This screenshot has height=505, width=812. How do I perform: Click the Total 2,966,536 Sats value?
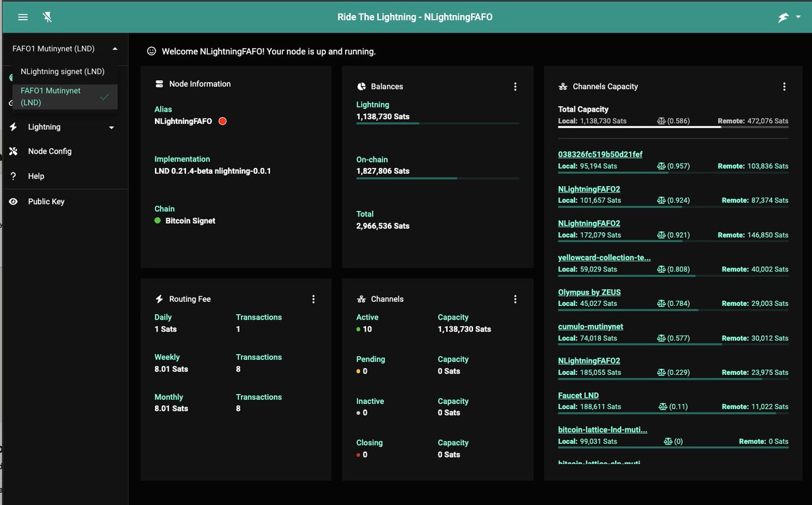383,226
